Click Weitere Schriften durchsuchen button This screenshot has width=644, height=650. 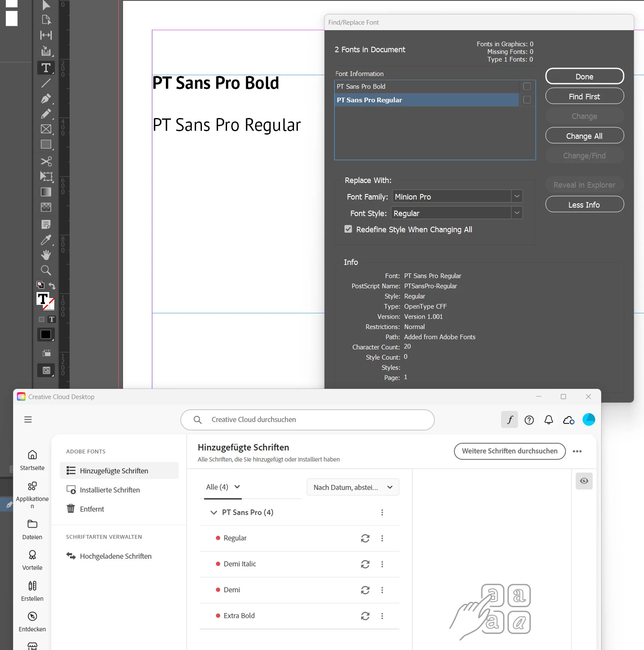pyautogui.click(x=510, y=451)
